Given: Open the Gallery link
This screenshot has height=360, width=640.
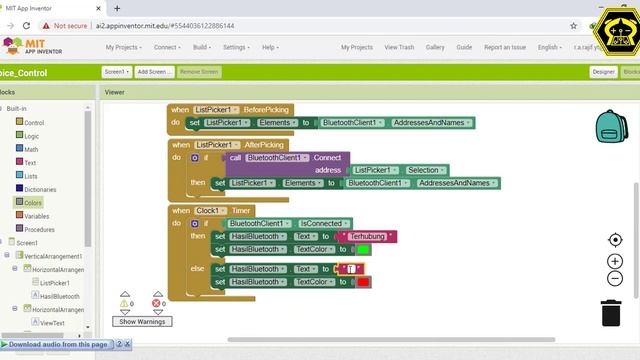Looking at the screenshot, I should point(435,47).
